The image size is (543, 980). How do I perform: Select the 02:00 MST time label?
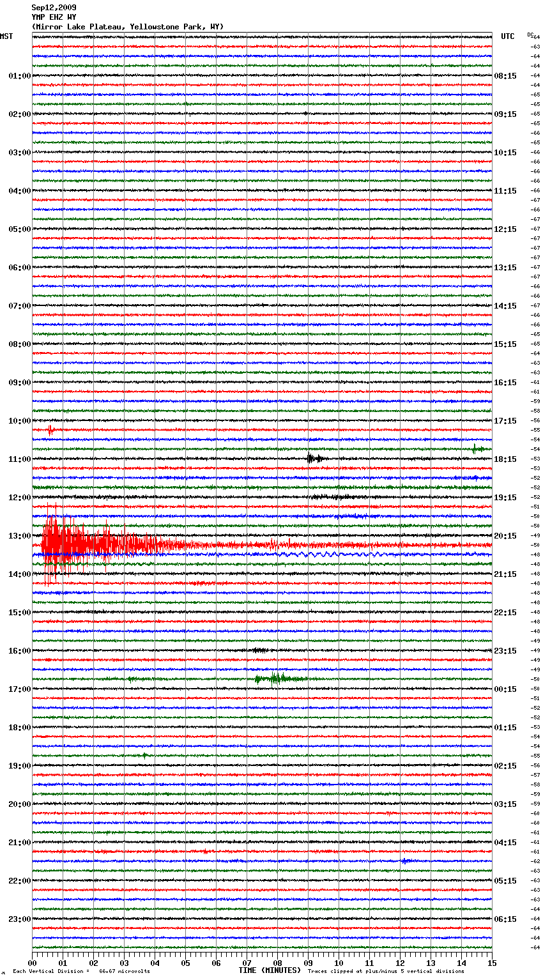point(20,114)
